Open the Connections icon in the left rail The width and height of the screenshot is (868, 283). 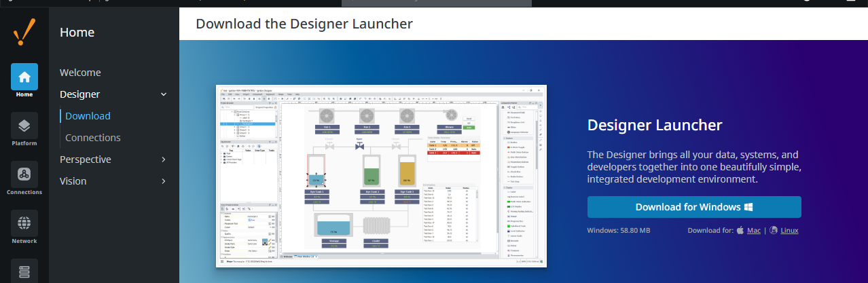point(24,174)
